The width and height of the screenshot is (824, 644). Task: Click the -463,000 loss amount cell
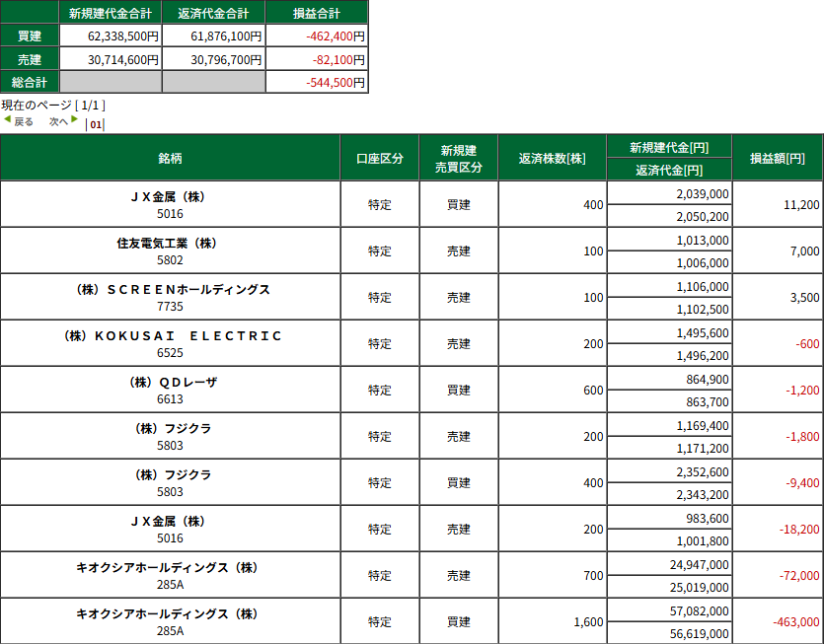point(795,621)
